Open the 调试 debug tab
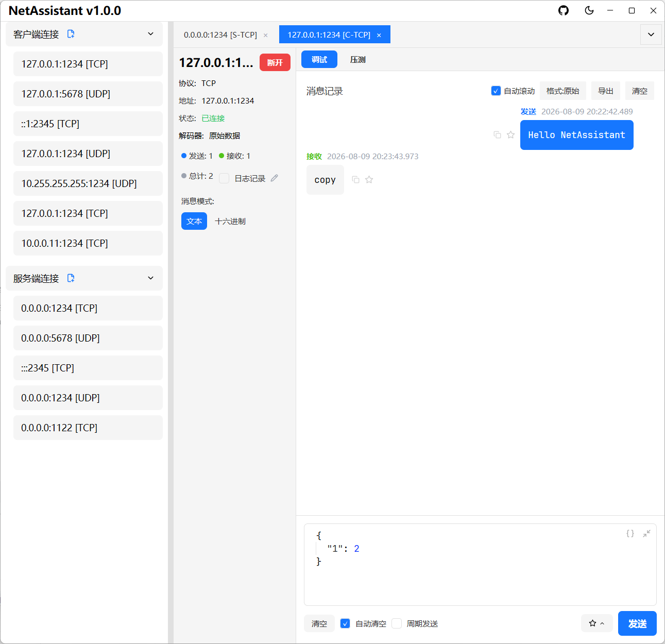This screenshot has height=644, width=665. pos(319,60)
